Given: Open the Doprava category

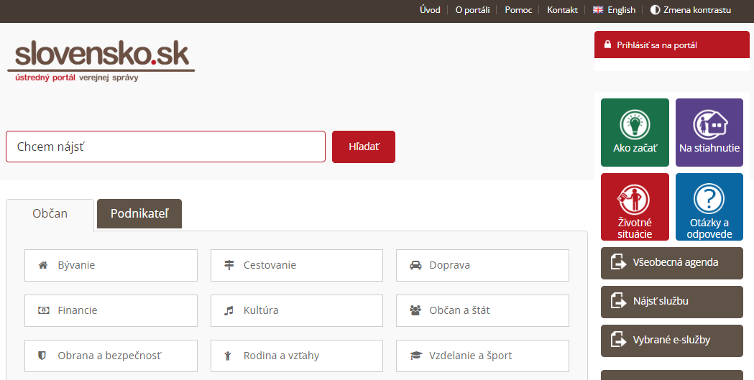Looking at the screenshot, I should coord(482,265).
